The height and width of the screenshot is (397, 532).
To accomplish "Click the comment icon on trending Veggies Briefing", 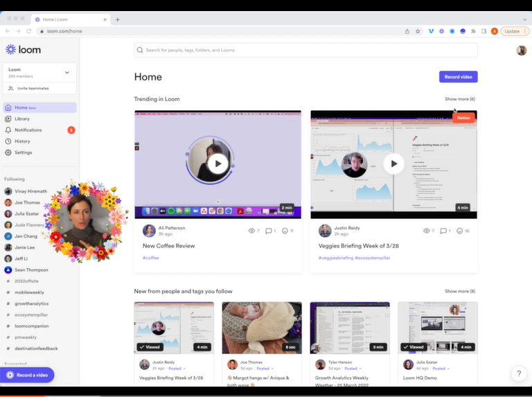I will click(443, 231).
